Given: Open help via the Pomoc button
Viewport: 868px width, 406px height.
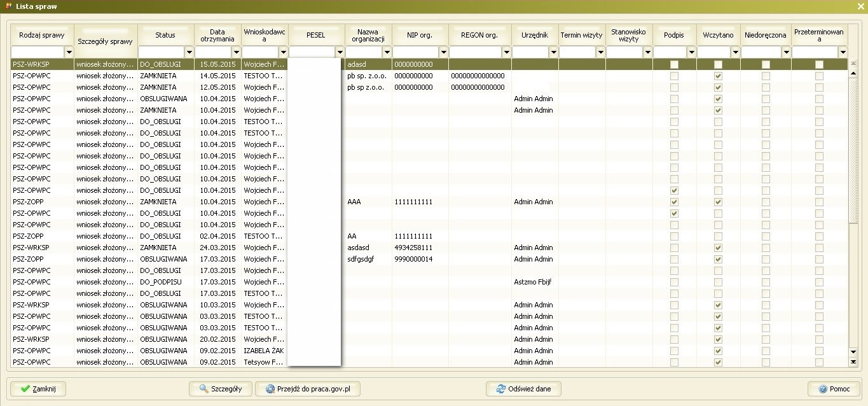Looking at the screenshot, I should click(834, 389).
